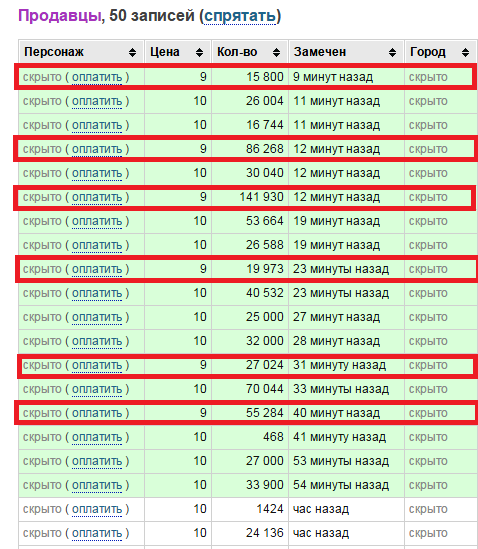This screenshot has width=478, height=549.
Task: Click оплатить in the 26 588 row
Action: point(97,245)
